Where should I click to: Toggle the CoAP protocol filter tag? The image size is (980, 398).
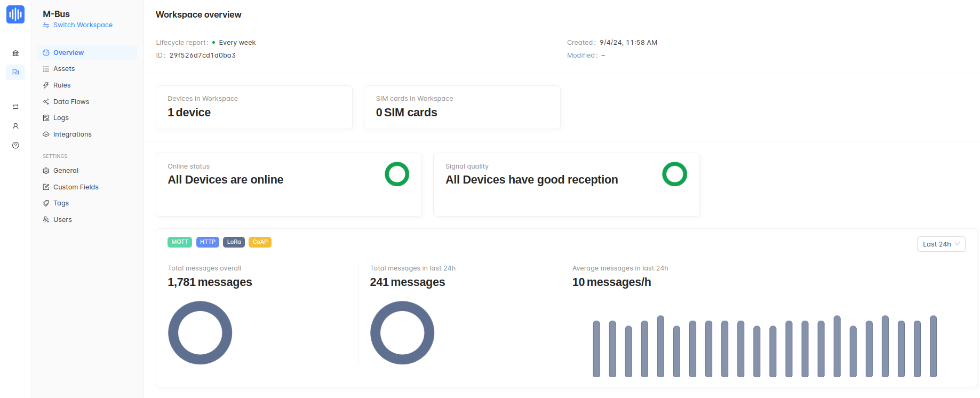260,242
